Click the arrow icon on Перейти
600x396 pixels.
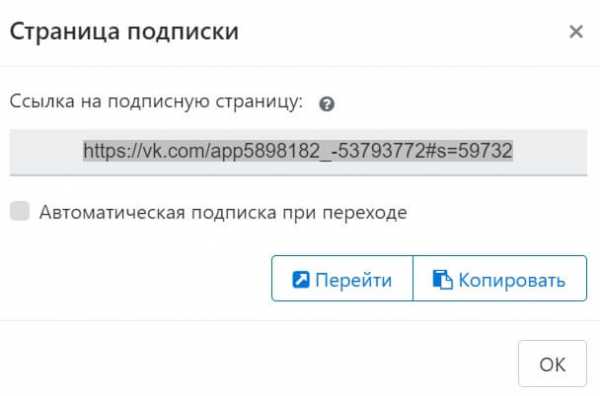(x=301, y=279)
